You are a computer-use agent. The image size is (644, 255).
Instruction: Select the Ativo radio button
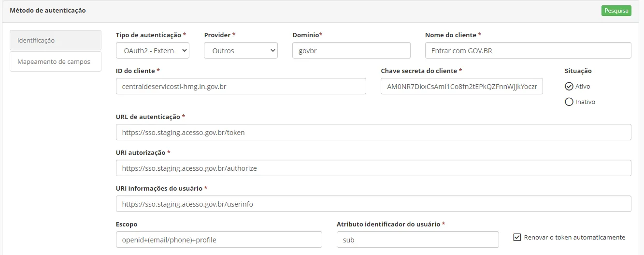pyautogui.click(x=569, y=87)
